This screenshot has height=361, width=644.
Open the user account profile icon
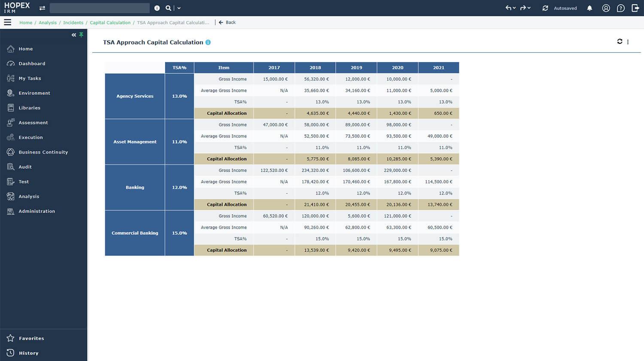tap(606, 8)
